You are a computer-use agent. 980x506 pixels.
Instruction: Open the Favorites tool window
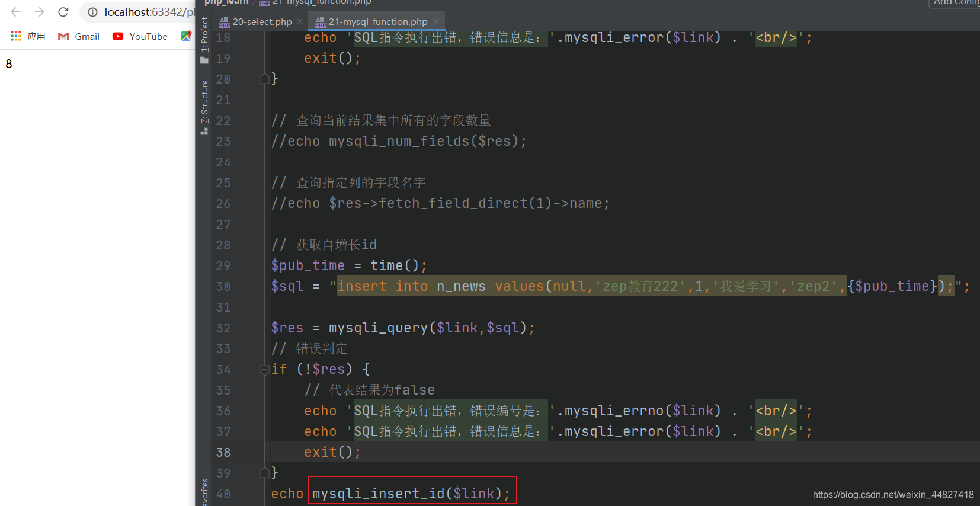204,492
